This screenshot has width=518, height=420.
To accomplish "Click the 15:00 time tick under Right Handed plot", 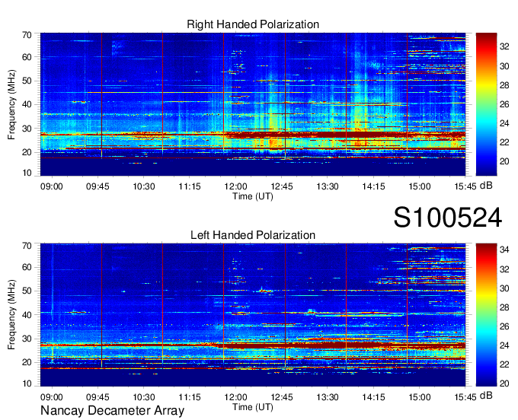I will click(x=420, y=186).
